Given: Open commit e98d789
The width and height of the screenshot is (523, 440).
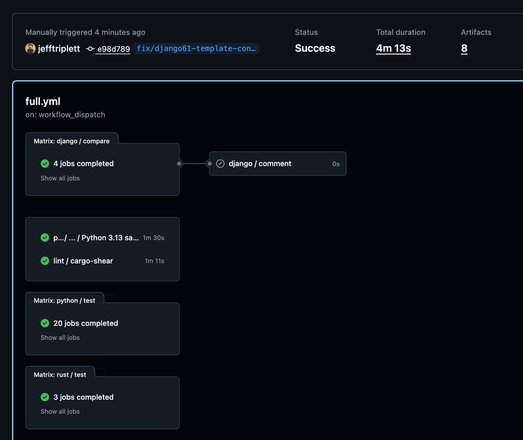Looking at the screenshot, I should [113, 49].
